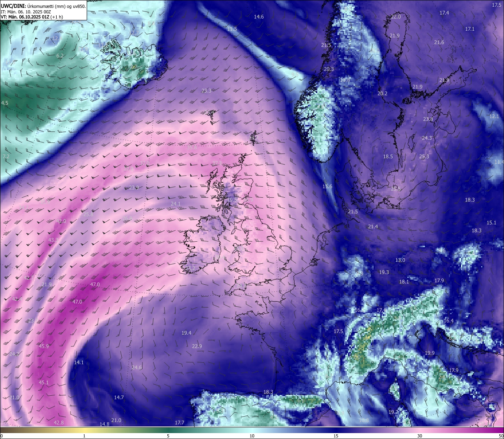Click the 17.1 value label
This screenshot has height=439, width=504.
pyautogui.click(x=470, y=29)
